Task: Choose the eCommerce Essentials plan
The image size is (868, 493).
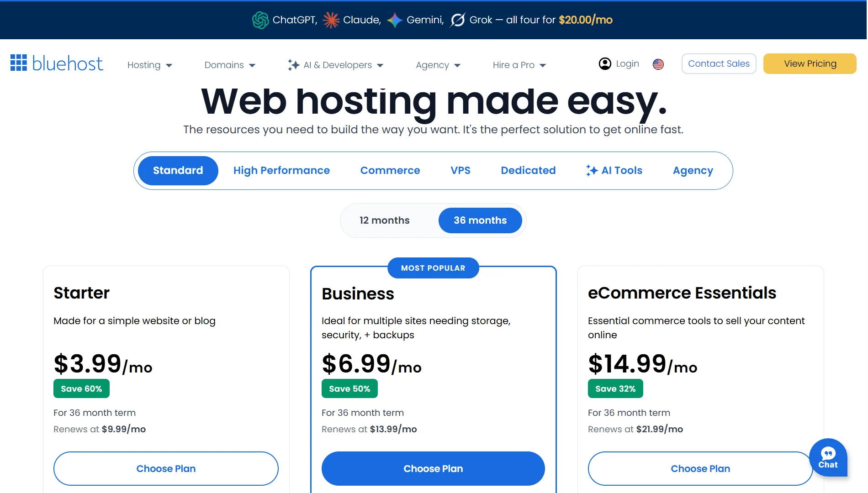Action: (700, 468)
